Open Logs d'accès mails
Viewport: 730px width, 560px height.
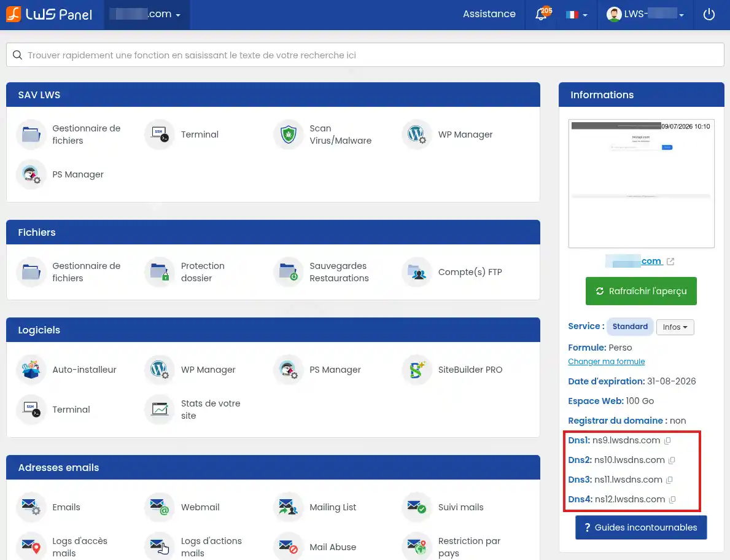[x=63, y=547]
